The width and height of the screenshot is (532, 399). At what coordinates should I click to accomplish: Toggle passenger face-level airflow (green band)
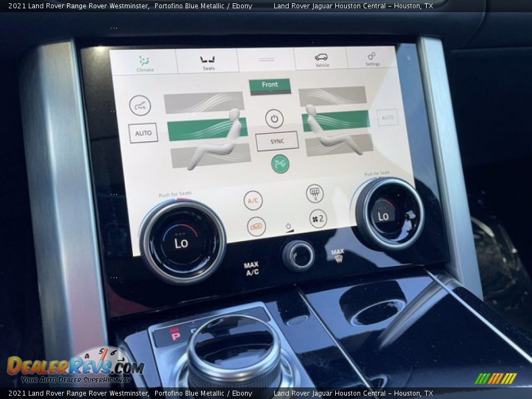click(336, 120)
